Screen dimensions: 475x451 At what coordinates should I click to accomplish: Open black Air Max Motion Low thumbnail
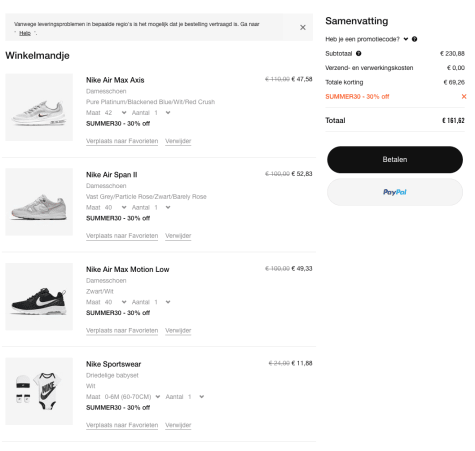(x=39, y=296)
